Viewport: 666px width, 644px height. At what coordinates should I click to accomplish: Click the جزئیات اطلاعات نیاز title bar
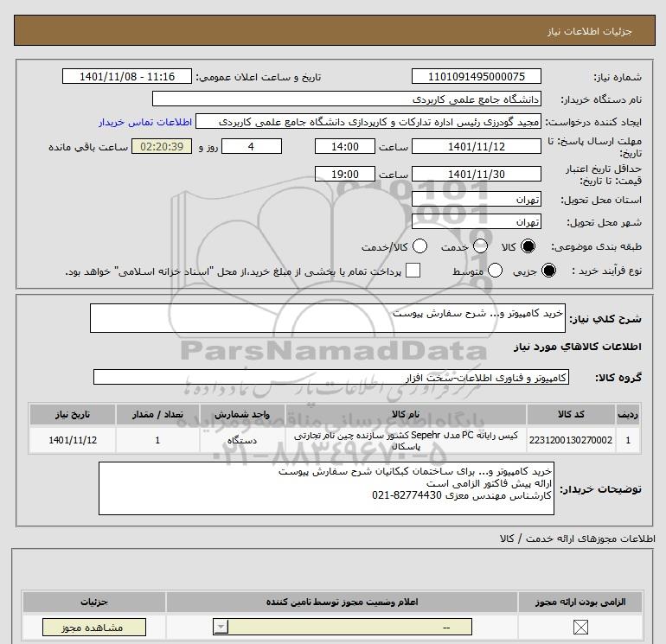pyautogui.click(x=334, y=30)
